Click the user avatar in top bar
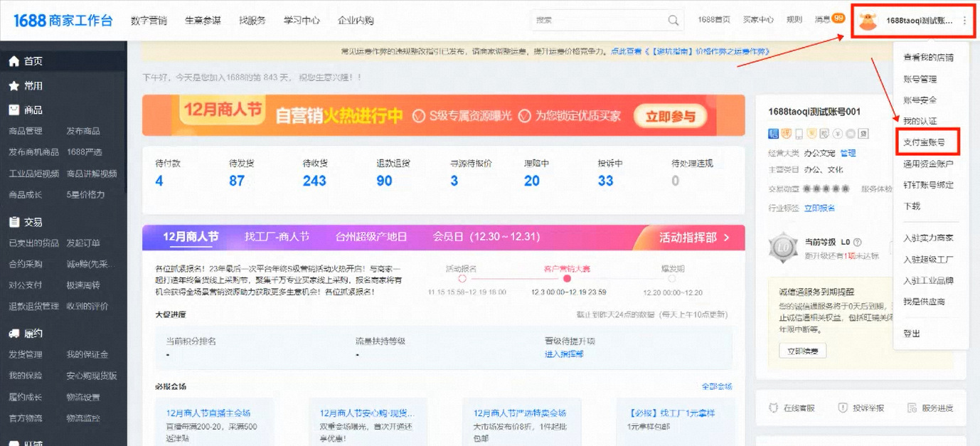Viewport: 980px width, 446px height. 867,21
